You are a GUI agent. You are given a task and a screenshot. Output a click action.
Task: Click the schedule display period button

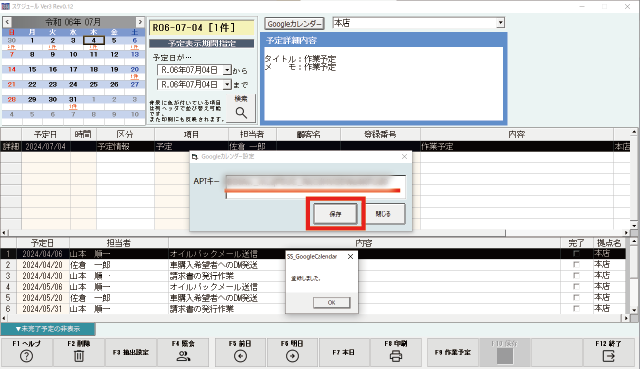[202, 43]
